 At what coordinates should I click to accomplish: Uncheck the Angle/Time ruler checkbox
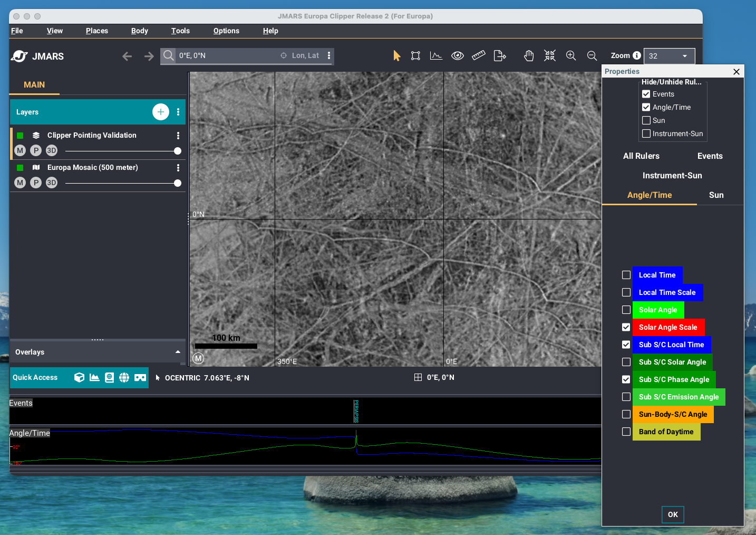pos(646,107)
